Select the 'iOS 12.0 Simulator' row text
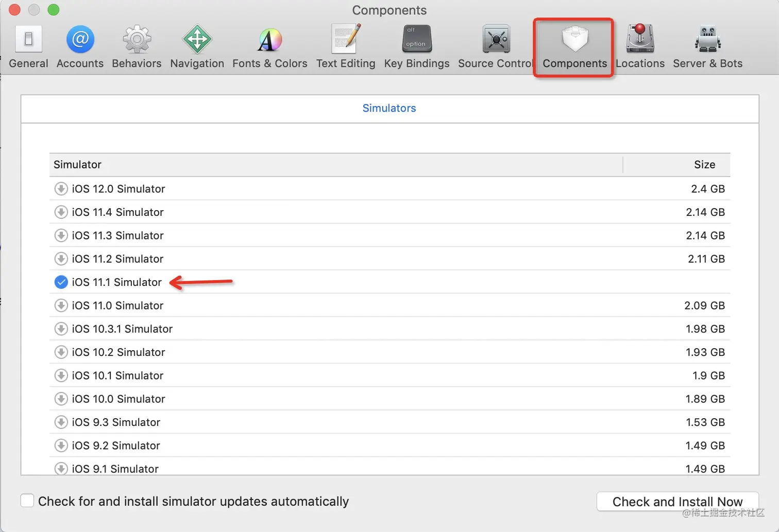 click(x=118, y=189)
